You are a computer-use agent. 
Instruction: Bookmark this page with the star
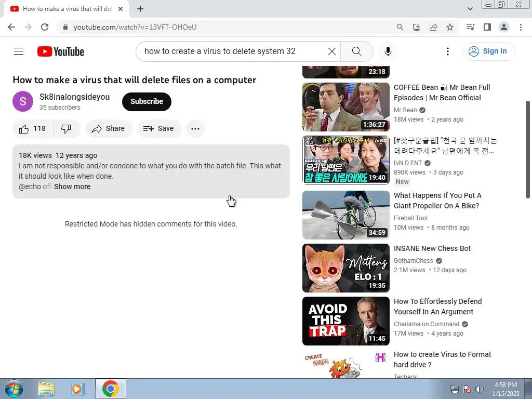pos(450,27)
